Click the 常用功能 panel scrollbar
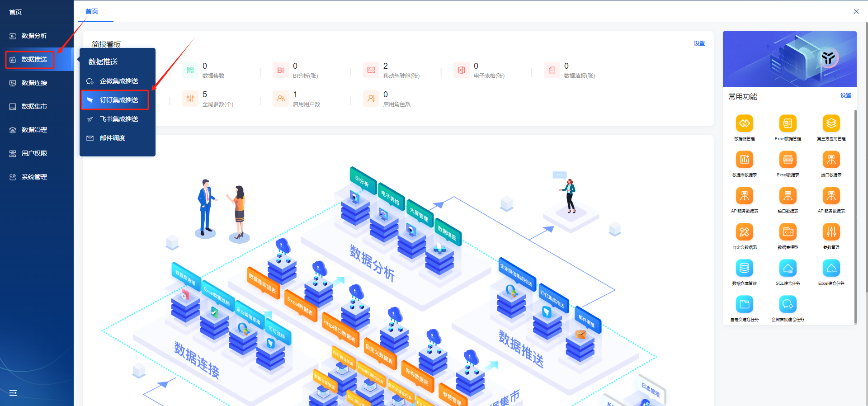The width and height of the screenshot is (868, 406). point(855,217)
